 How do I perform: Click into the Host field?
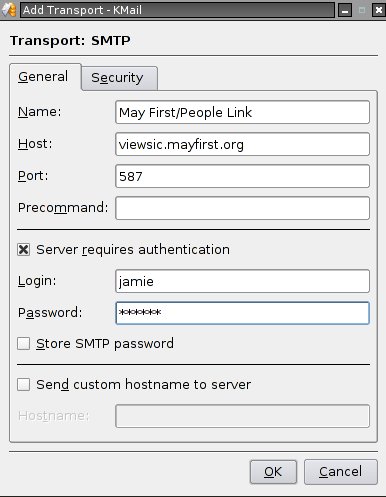click(x=242, y=144)
